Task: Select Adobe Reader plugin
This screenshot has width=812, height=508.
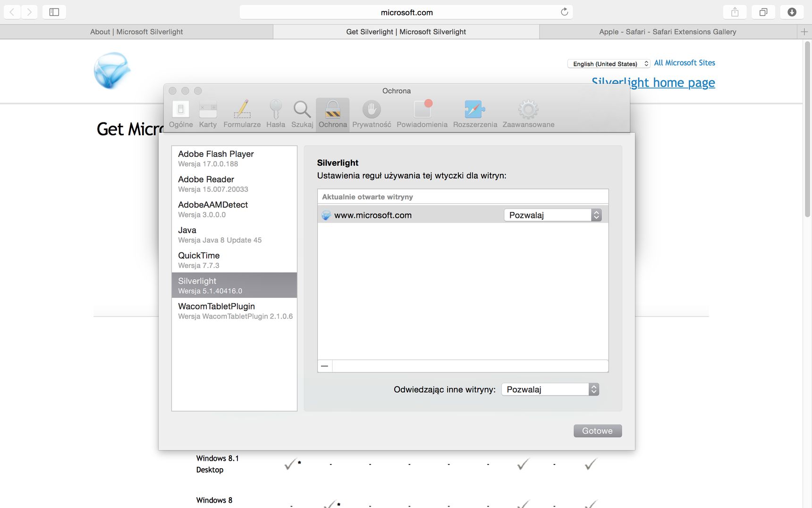Action: point(234,184)
